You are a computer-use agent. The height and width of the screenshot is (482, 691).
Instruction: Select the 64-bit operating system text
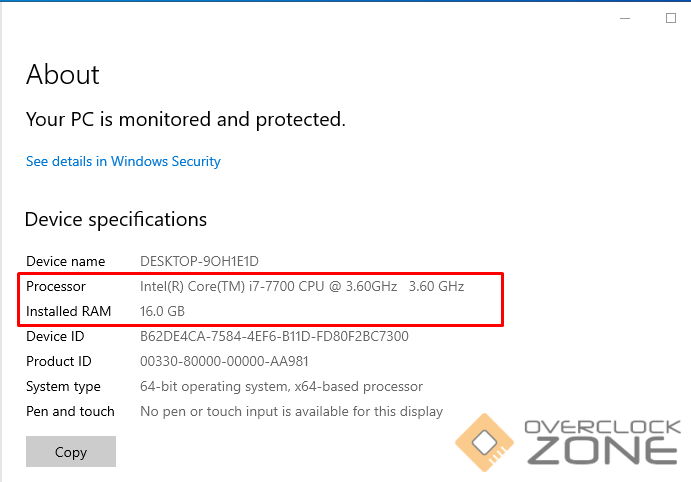click(281, 386)
